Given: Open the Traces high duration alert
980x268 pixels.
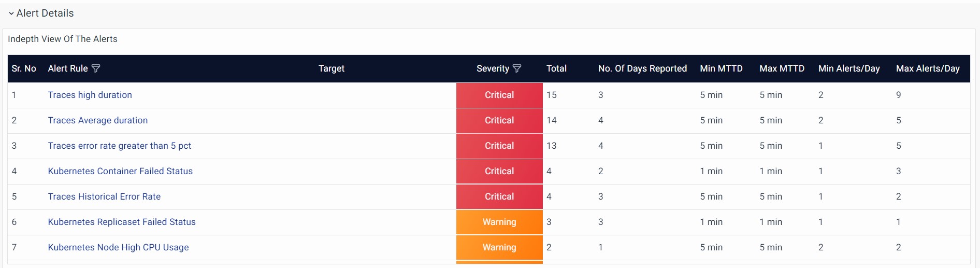Looking at the screenshot, I should pyautogui.click(x=90, y=95).
